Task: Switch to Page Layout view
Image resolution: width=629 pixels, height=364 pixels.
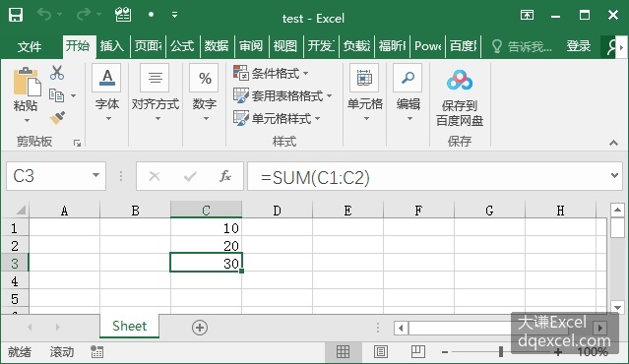Action: pos(381,352)
